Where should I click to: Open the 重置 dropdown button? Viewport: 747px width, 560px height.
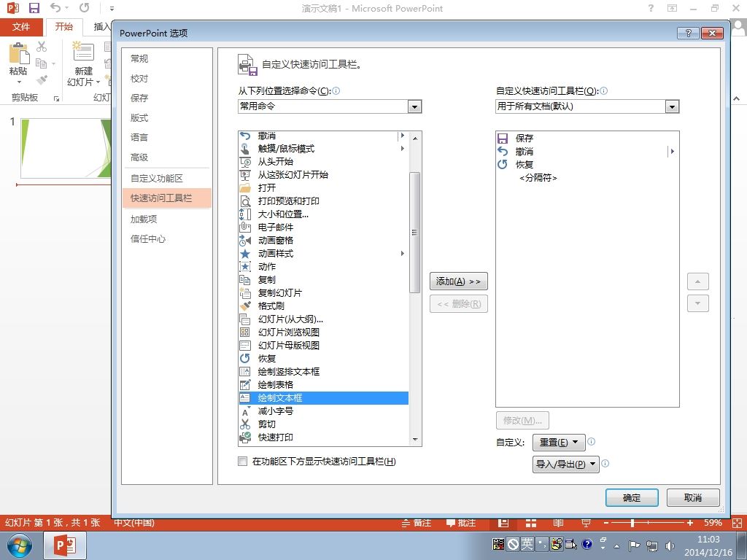[x=558, y=443]
